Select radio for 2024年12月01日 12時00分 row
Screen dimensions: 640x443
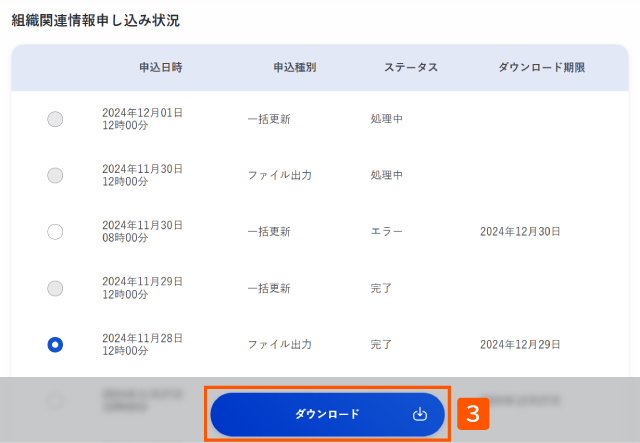click(55, 119)
